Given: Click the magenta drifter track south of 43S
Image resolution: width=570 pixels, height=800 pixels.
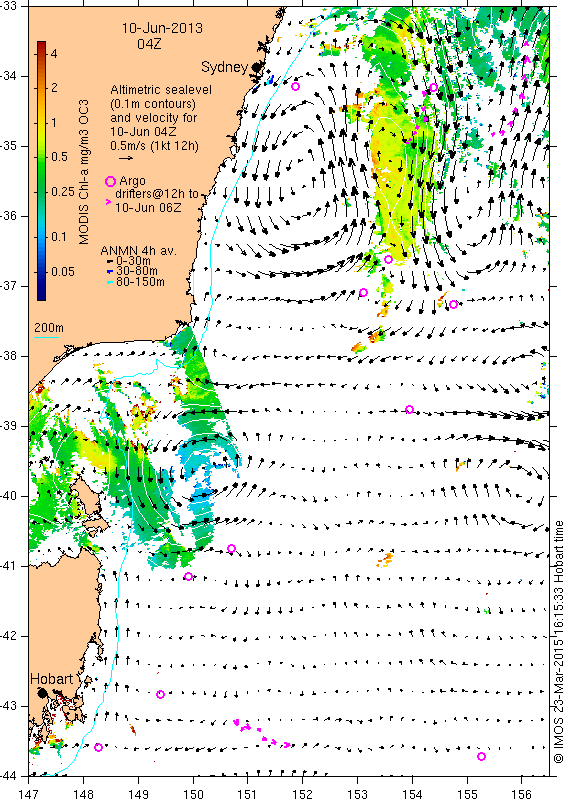Looking at the screenshot, I should click(x=262, y=734).
